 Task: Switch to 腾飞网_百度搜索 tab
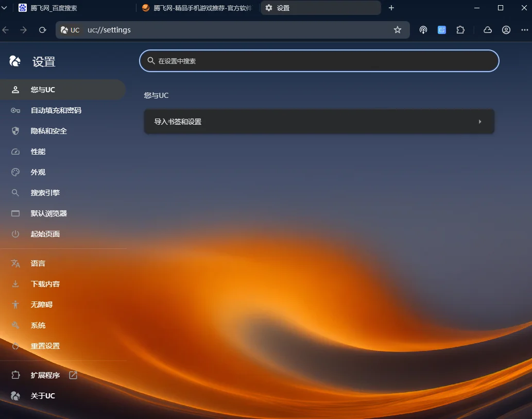click(x=75, y=8)
